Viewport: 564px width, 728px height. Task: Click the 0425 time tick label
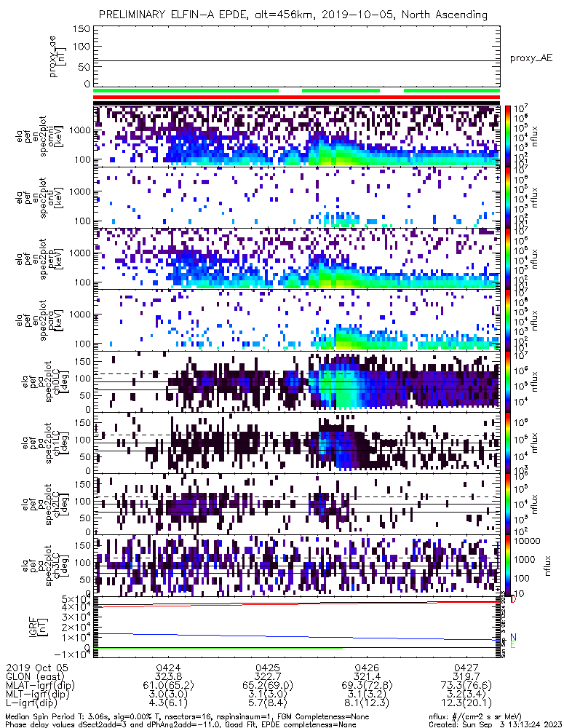[x=268, y=668]
